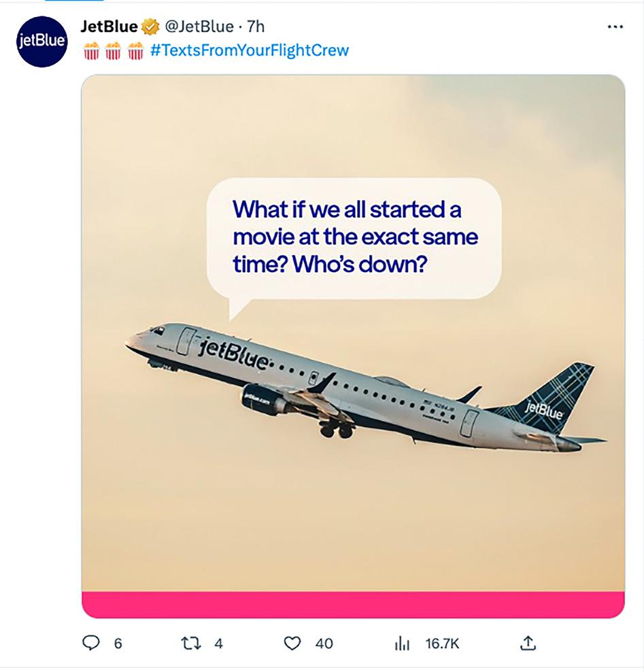Viewport: 644px width, 672px height.
Task: Open the 7h timestamp permalink
Action: click(256, 27)
